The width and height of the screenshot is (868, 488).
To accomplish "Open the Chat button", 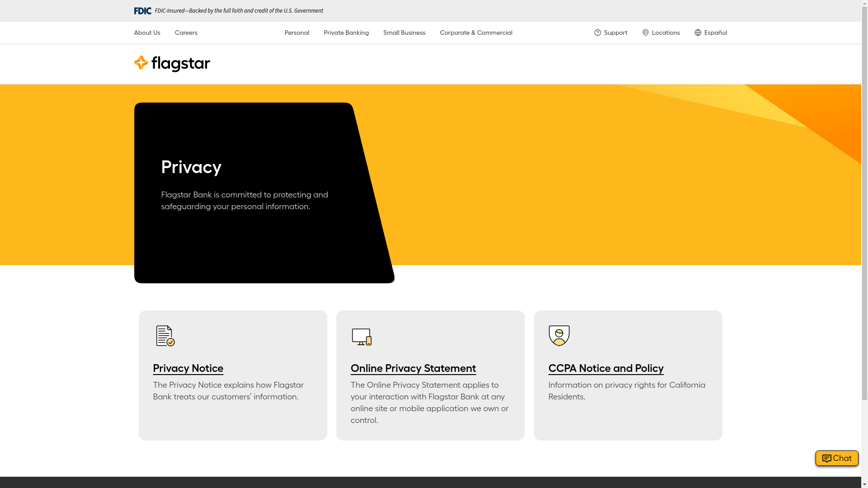I will 837,458.
